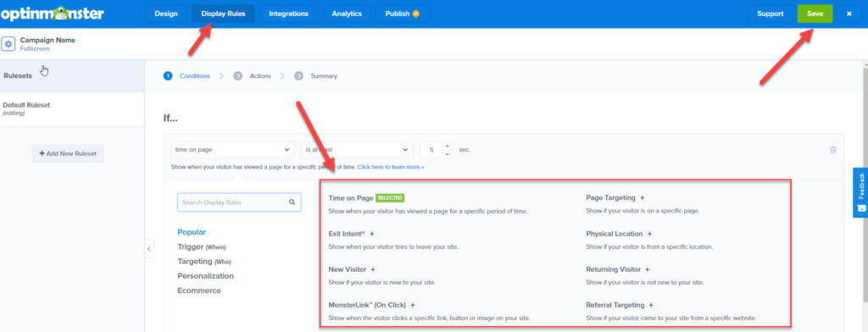The image size is (868, 332).
Task: Collapse the rulesets sidebar arrow
Action: pyautogui.click(x=149, y=249)
